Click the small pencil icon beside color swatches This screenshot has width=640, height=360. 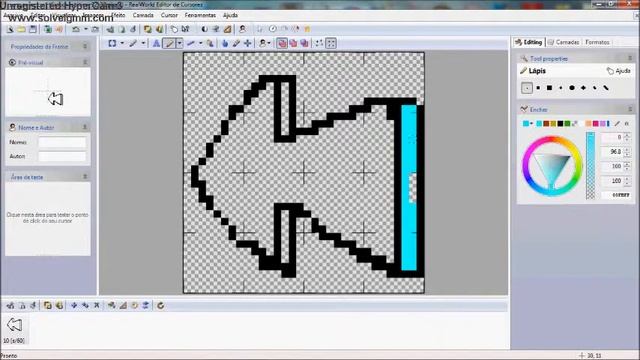tap(618, 123)
